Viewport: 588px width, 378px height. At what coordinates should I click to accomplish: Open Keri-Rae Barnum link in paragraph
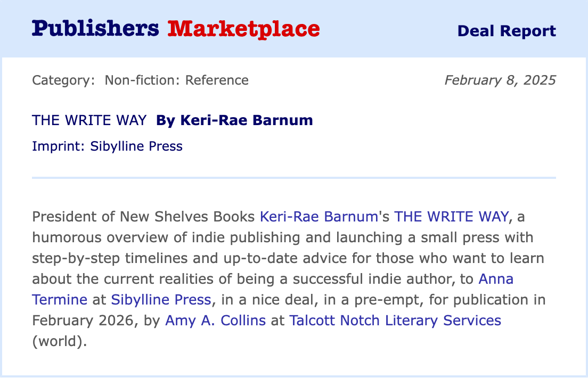point(318,217)
